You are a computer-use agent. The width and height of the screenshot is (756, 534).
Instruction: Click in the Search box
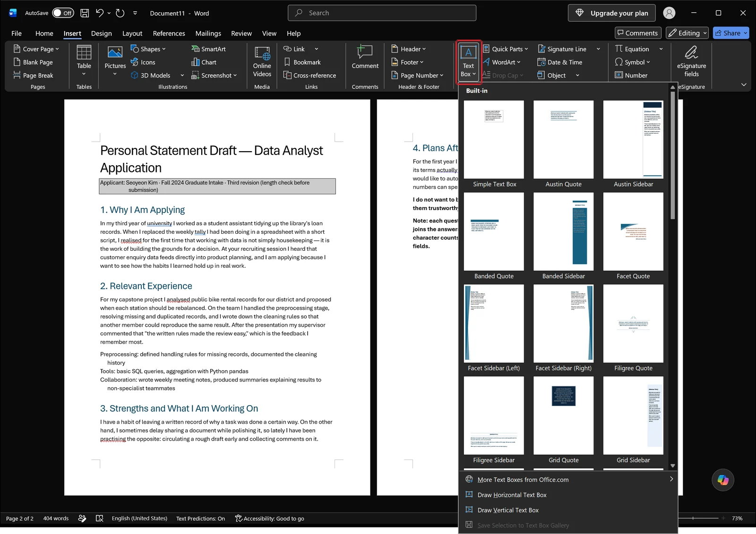click(382, 13)
